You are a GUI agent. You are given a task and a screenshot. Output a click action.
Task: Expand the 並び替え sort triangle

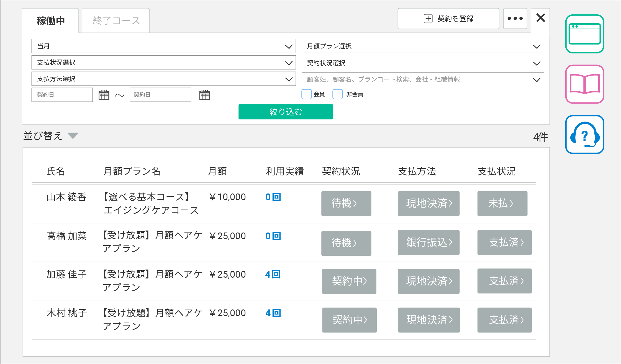click(73, 136)
